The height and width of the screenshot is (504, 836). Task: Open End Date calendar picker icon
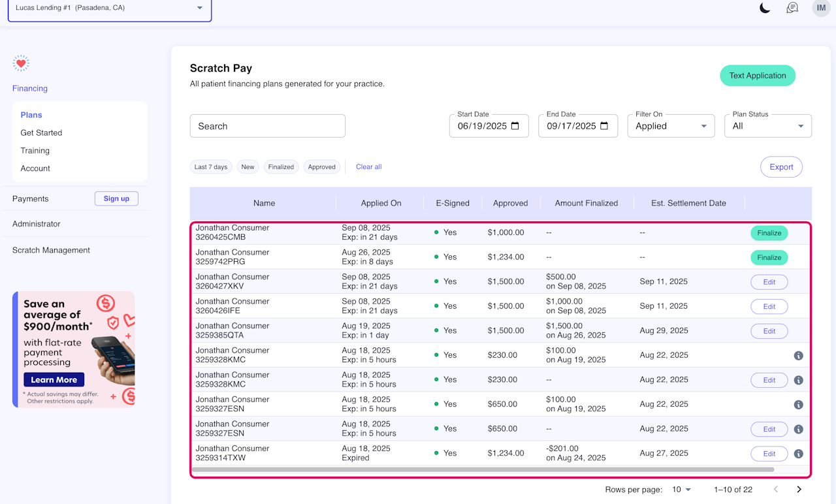tap(604, 126)
